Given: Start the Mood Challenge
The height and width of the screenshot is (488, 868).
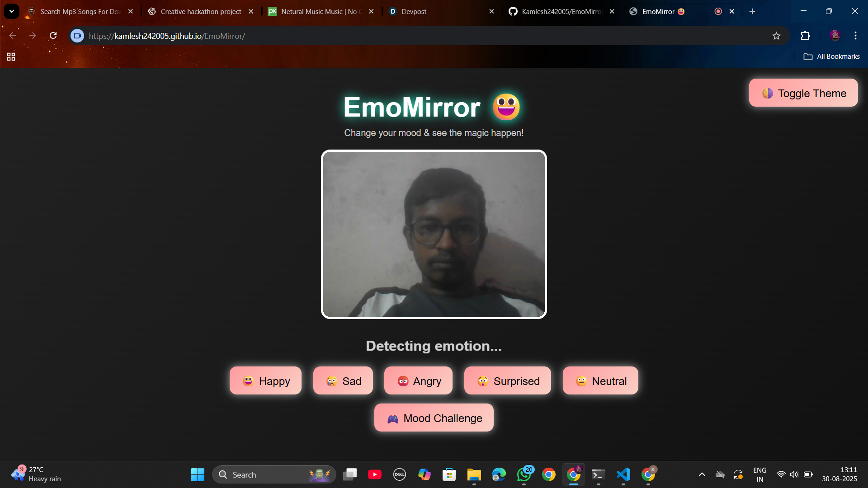Looking at the screenshot, I should [x=434, y=418].
